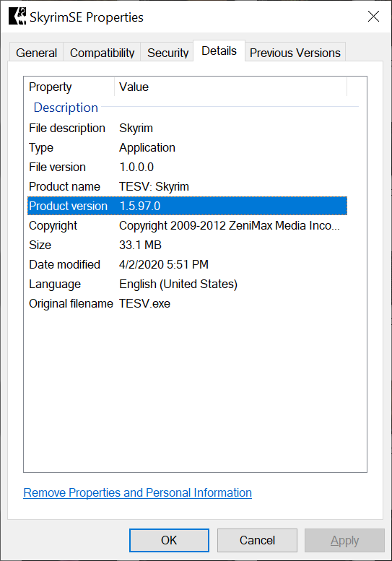Click the Value column header
The height and width of the screenshot is (561, 392).
[x=231, y=87]
